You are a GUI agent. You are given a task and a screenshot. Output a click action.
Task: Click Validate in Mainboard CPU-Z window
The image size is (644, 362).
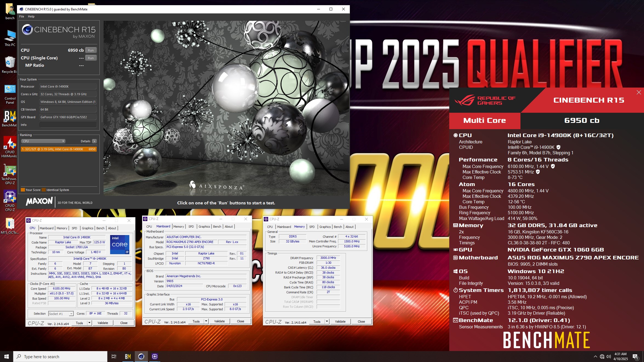pos(219,321)
